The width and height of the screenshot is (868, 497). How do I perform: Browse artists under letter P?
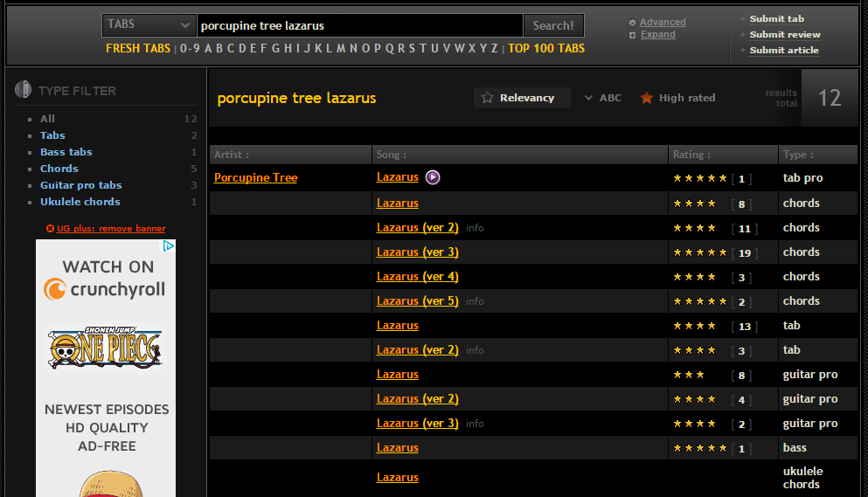click(x=377, y=48)
